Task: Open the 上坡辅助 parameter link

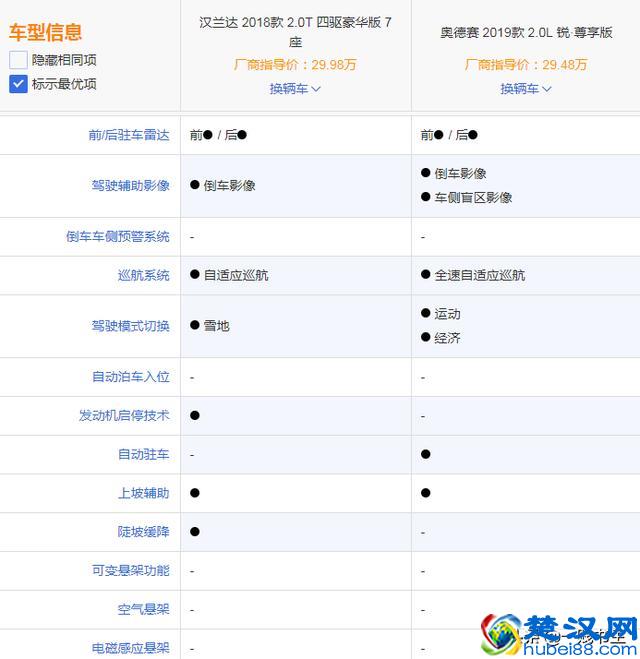Action: click(x=144, y=493)
